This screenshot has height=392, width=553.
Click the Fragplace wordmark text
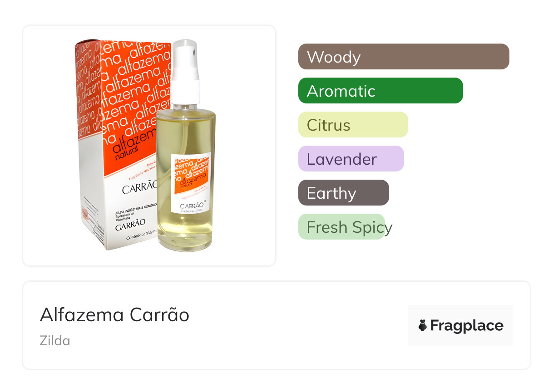tap(466, 325)
